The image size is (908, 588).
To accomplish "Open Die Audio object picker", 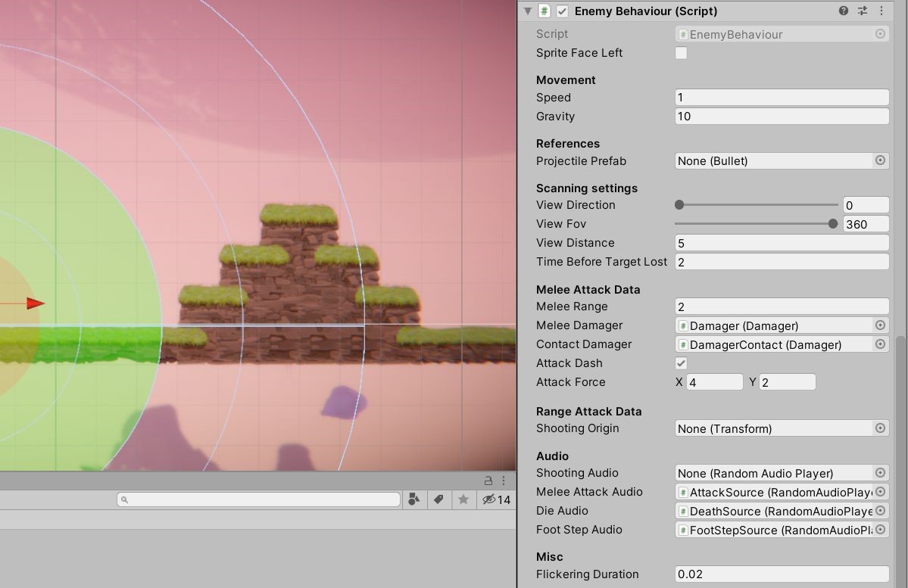I will coord(880,511).
